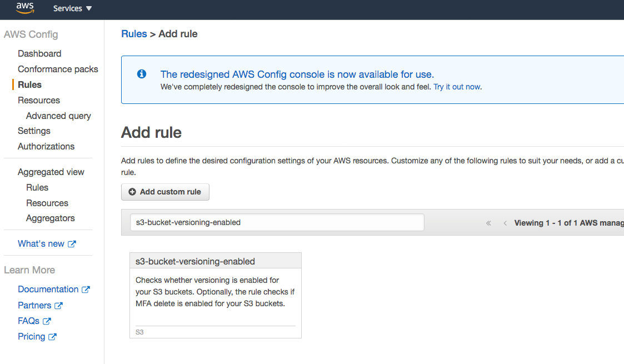Image resolution: width=624 pixels, height=364 pixels.
Task: Click the info icon in the blue banner
Action: coord(142,73)
